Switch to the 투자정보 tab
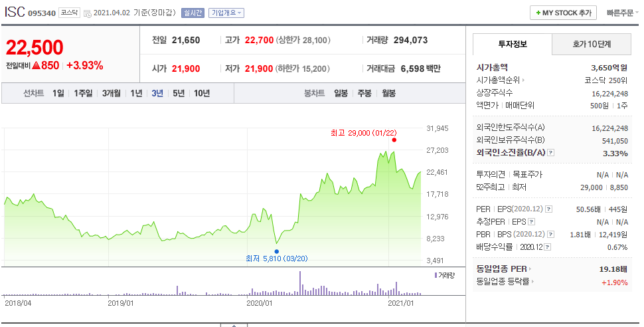Viewport: 644px width, 327px height. 512,44
